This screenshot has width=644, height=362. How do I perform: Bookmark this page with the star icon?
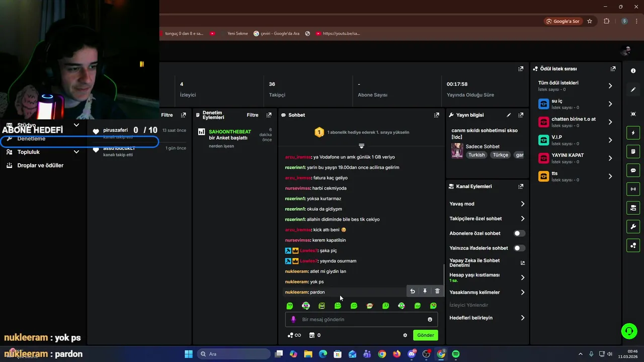590,21
